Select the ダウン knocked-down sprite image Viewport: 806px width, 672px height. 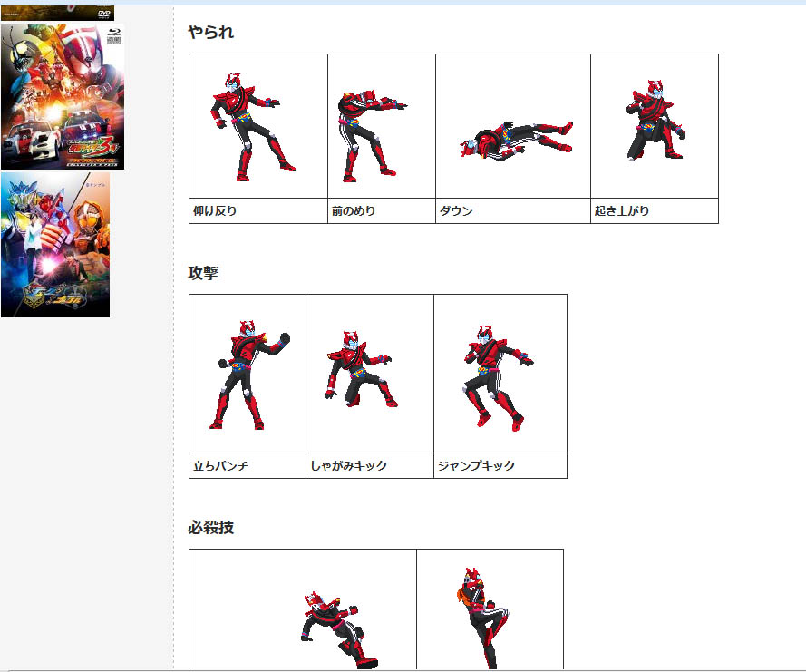pyautogui.click(x=515, y=137)
